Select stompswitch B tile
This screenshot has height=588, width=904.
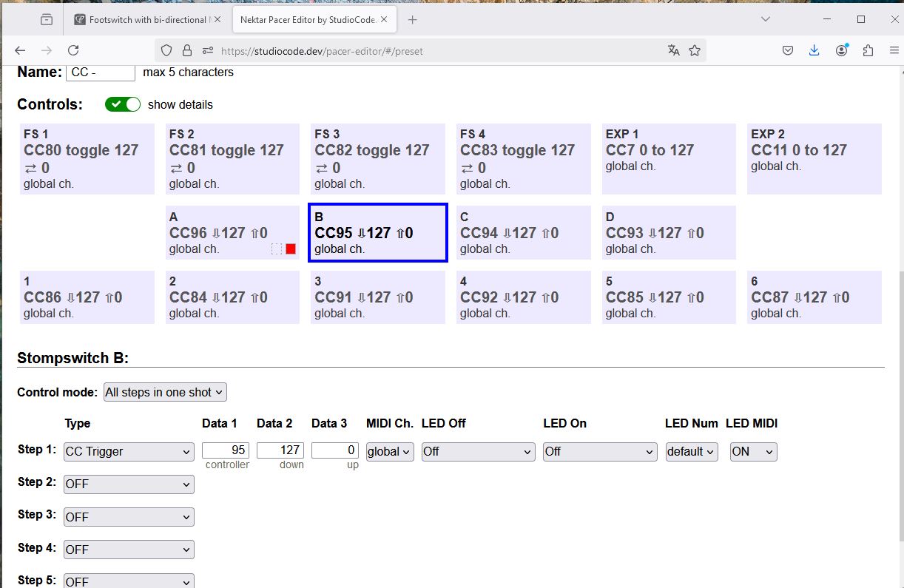[378, 233]
